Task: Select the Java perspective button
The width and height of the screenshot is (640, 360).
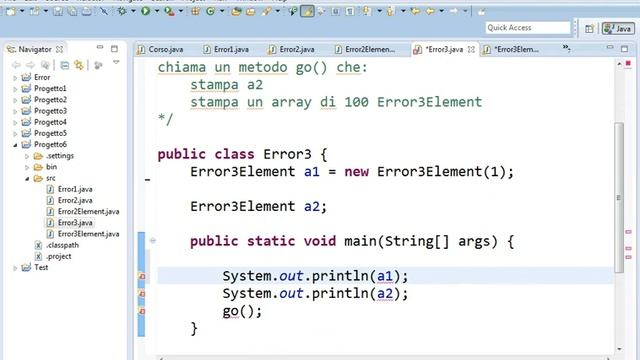Action: 618,29
